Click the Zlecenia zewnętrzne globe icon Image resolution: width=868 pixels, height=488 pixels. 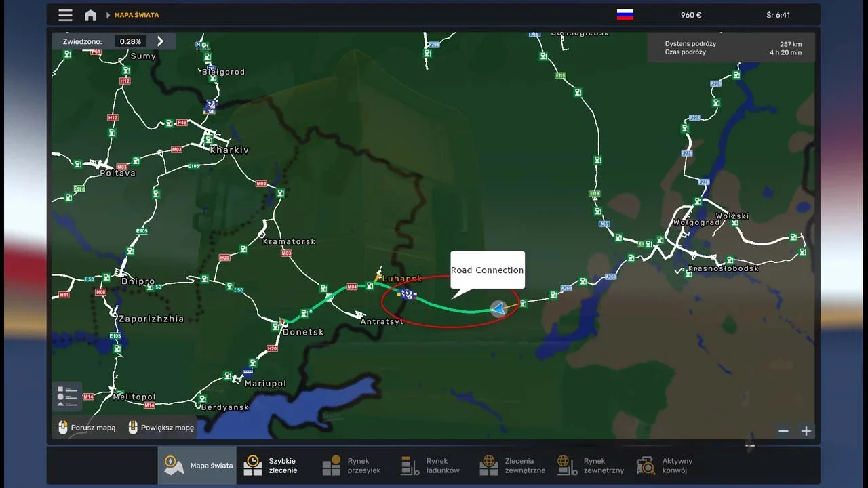pyautogui.click(x=488, y=465)
